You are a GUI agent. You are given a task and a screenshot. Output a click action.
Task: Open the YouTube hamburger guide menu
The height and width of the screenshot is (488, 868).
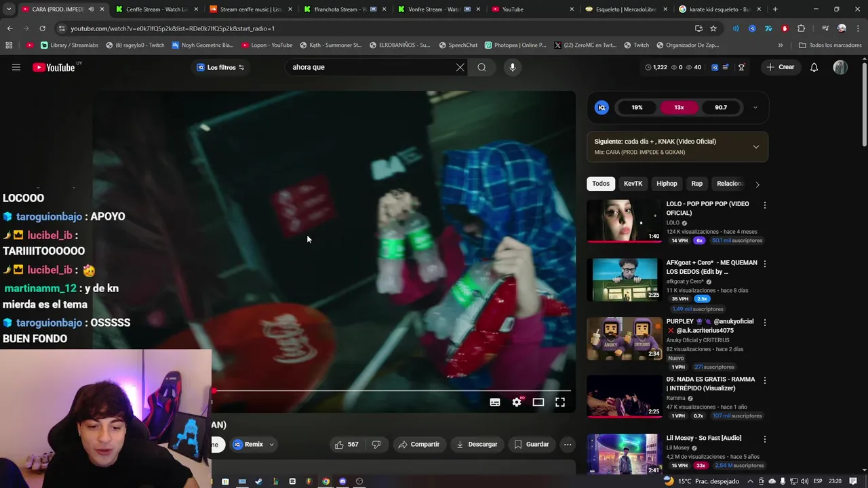[x=16, y=67]
